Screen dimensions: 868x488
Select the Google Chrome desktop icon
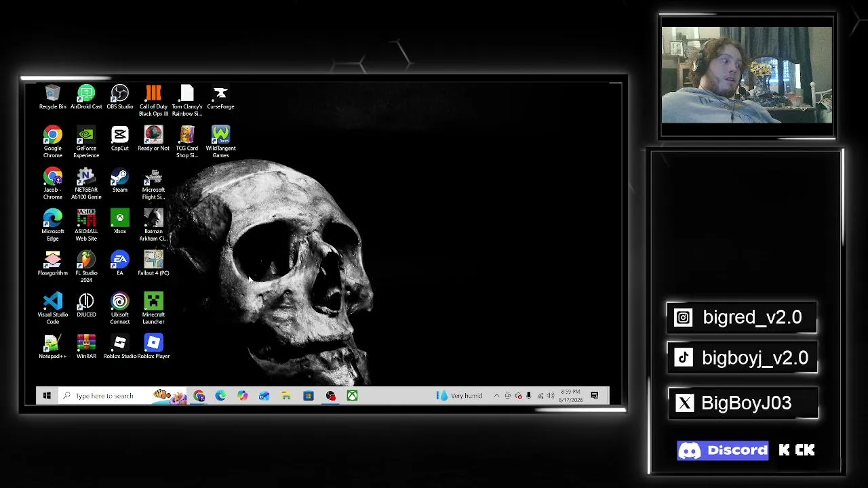coord(52,142)
